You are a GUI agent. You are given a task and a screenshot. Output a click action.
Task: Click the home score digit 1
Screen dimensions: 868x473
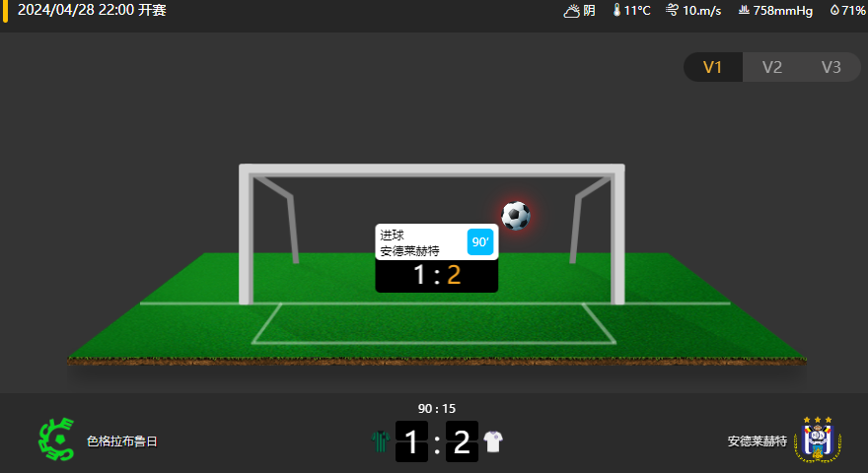411,441
